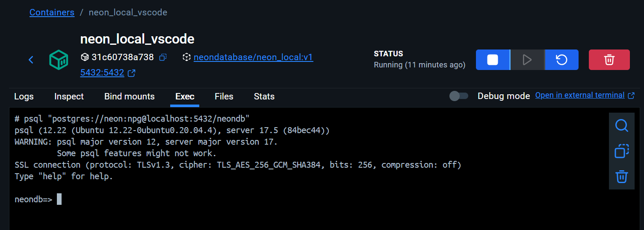Open the Inspect tab

[69, 96]
